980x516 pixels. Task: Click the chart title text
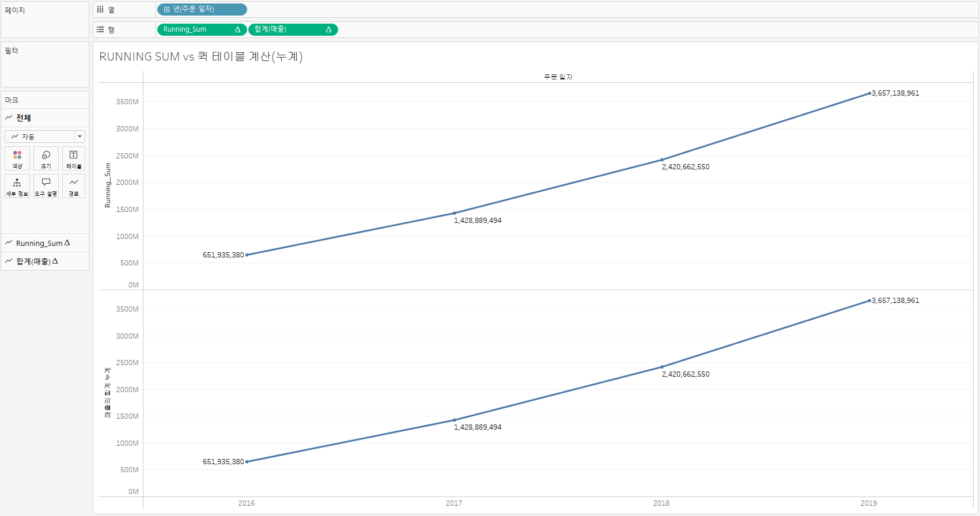(x=201, y=56)
